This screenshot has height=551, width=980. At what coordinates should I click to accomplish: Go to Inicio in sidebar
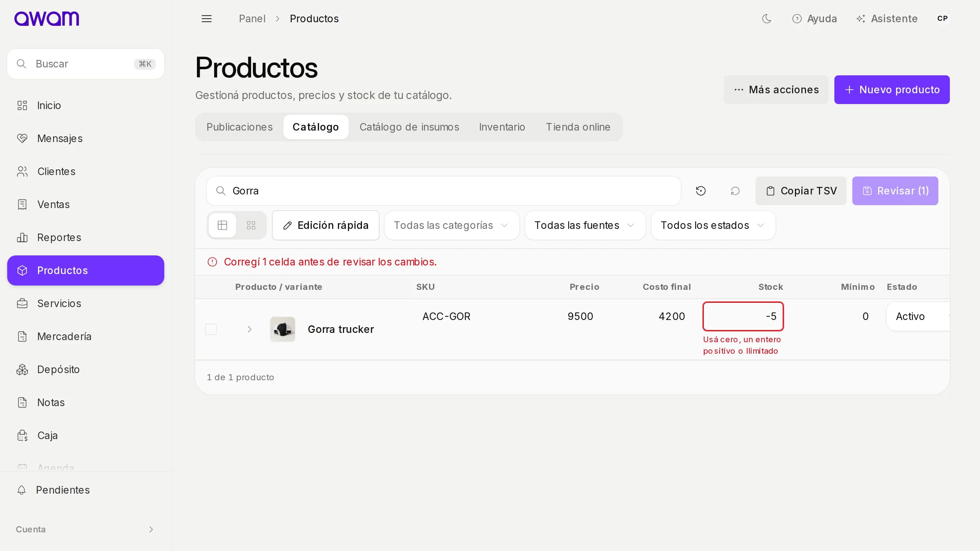[x=86, y=105]
